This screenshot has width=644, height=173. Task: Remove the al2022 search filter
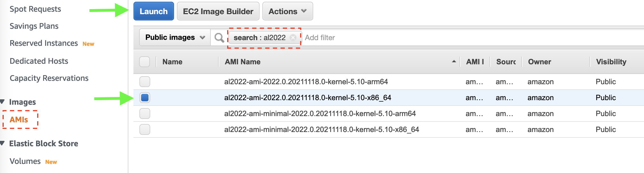(293, 38)
